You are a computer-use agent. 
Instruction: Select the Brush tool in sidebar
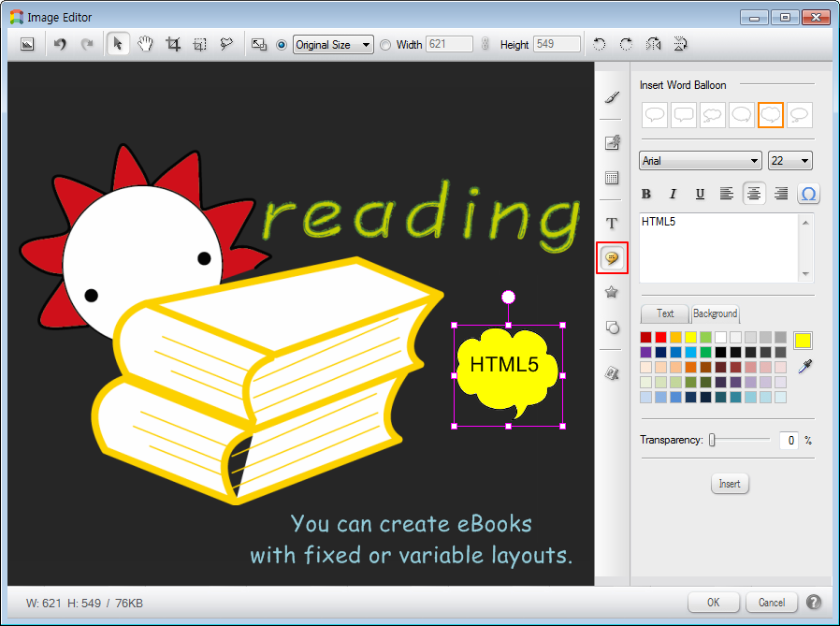612,97
